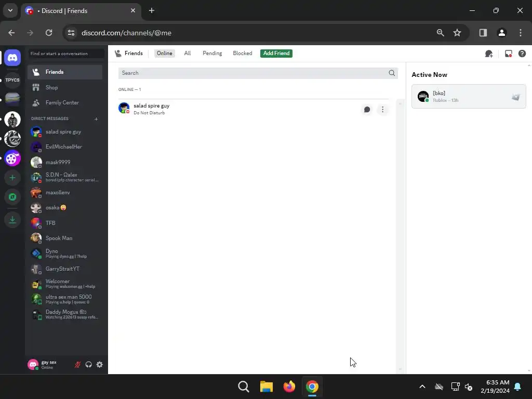Click the Add a Server plus icon
This screenshot has width=532, height=399.
(x=12, y=178)
